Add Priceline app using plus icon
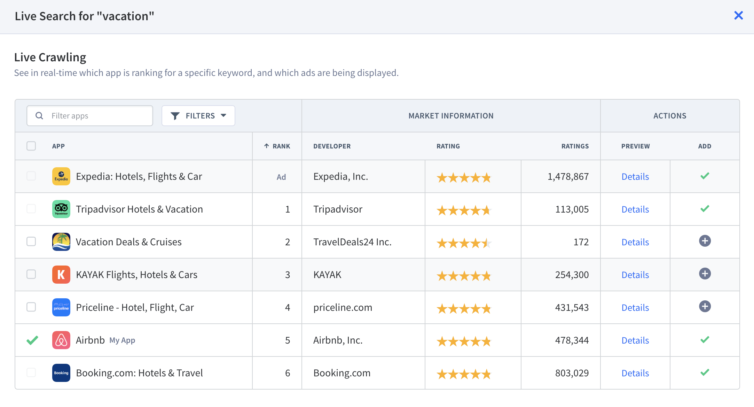The image size is (754, 407). pyautogui.click(x=704, y=307)
